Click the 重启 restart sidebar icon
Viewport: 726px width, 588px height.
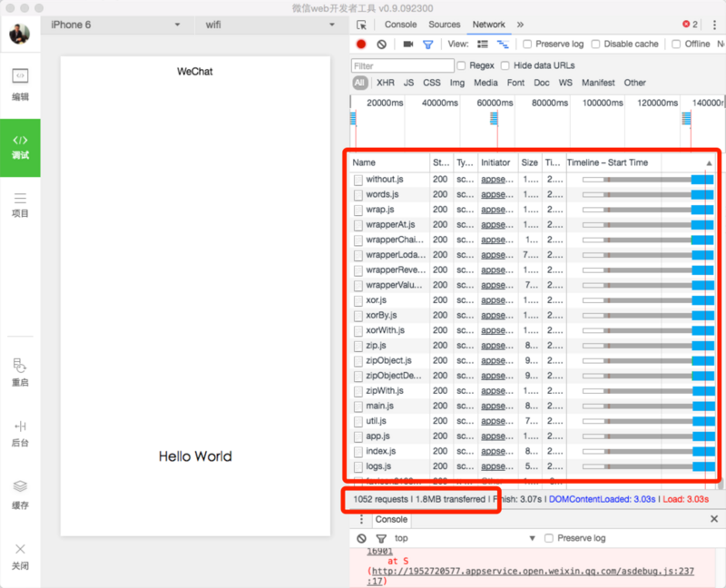pos(20,372)
